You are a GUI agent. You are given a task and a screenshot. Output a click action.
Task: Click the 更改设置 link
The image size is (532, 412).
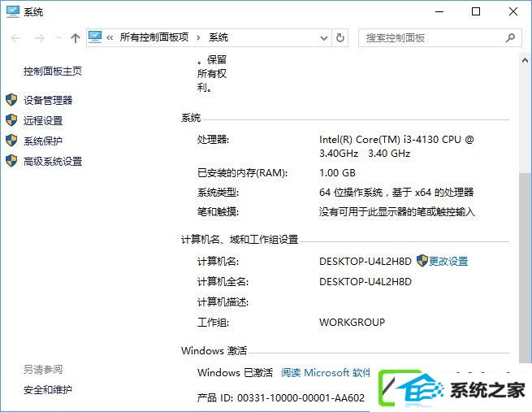pos(448,261)
